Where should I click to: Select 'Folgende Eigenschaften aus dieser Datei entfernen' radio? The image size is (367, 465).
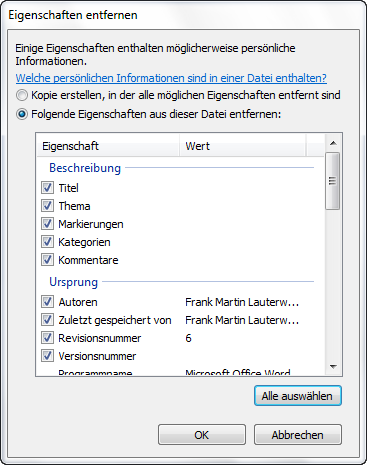coord(22,114)
